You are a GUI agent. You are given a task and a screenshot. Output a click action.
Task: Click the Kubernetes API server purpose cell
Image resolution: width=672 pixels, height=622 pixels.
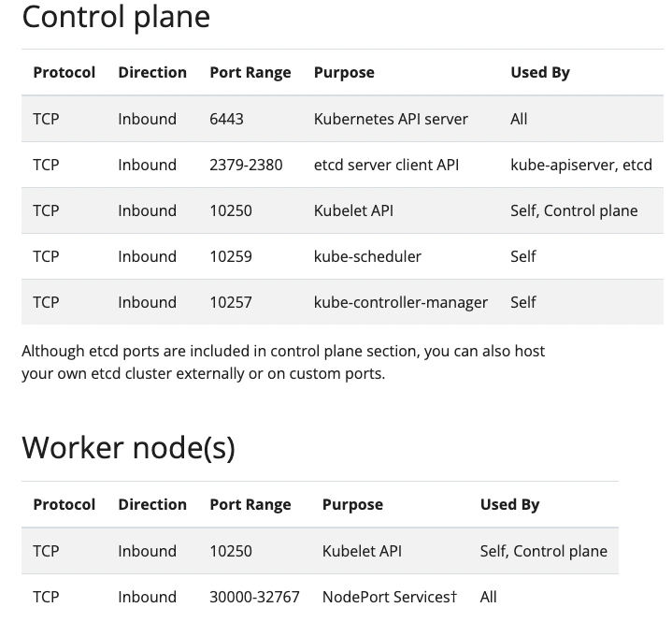(391, 119)
